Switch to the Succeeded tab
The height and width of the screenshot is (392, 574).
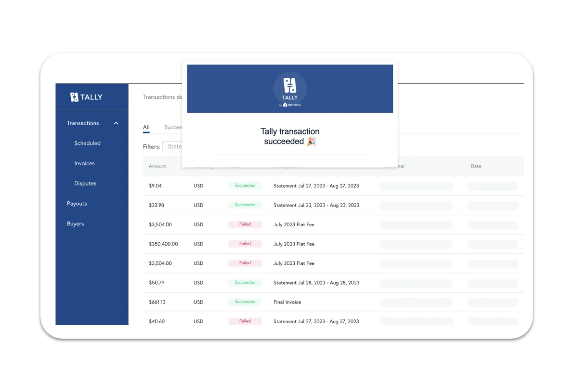(174, 127)
